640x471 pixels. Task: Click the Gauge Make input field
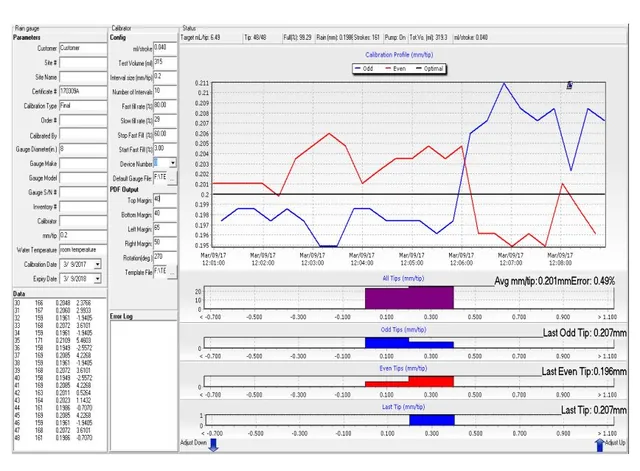[x=83, y=164]
